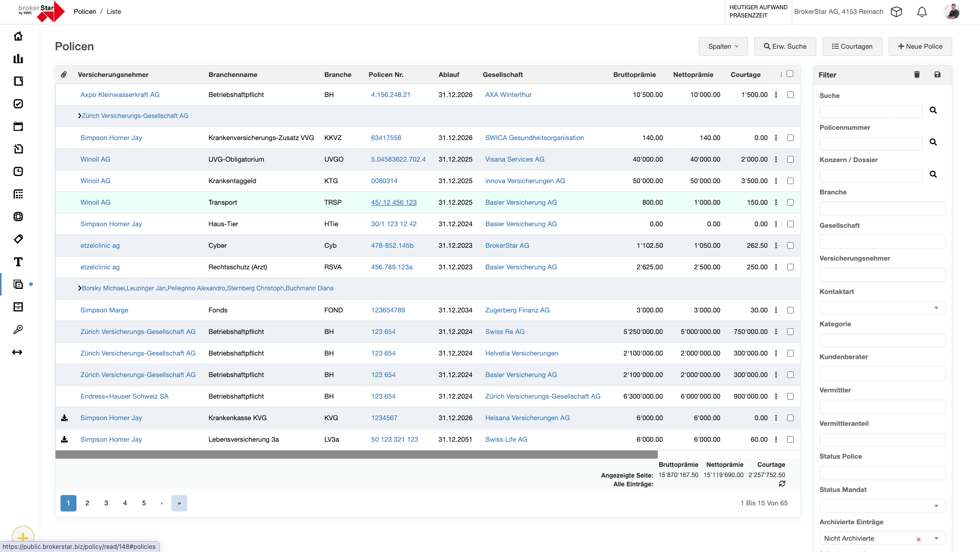Open the Kontaktart filter dropdown
The width and height of the screenshot is (980, 552).
[882, 308]
